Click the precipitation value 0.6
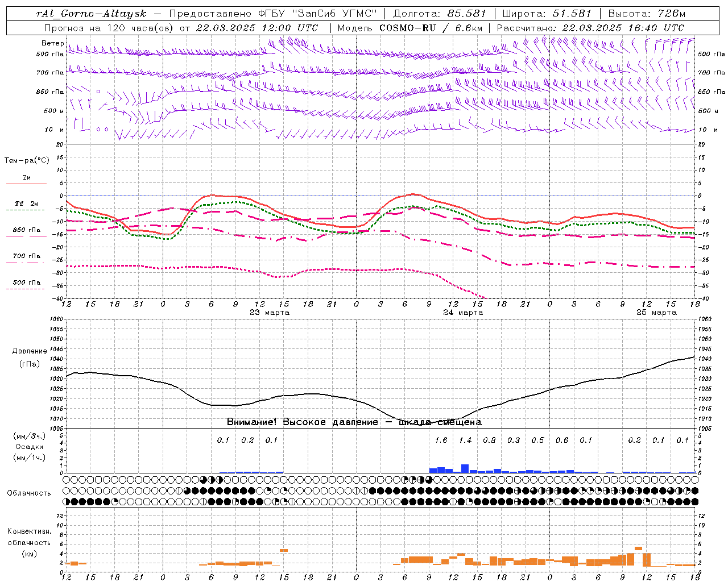The image size is (728, 582). point(562,440)
